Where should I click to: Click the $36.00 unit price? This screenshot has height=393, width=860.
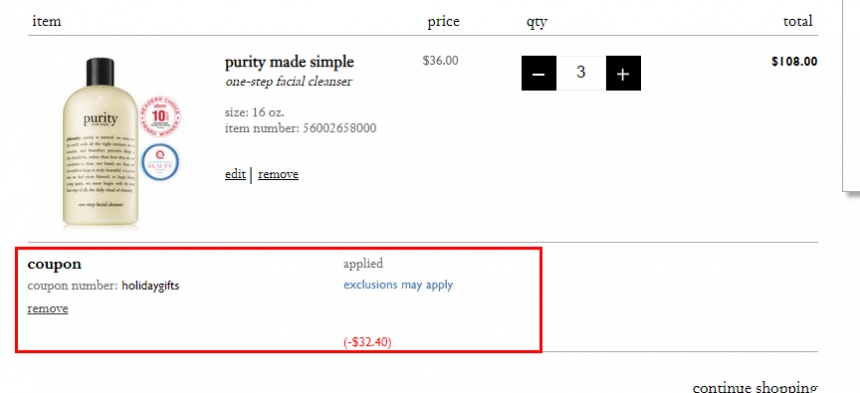tap(440, 60)
